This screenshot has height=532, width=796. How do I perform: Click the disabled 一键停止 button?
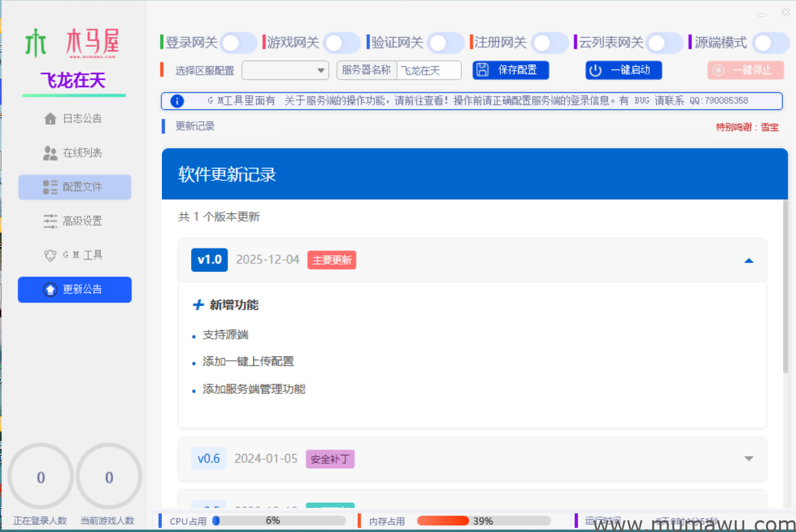pyautogui.click(x=745, y=70)
